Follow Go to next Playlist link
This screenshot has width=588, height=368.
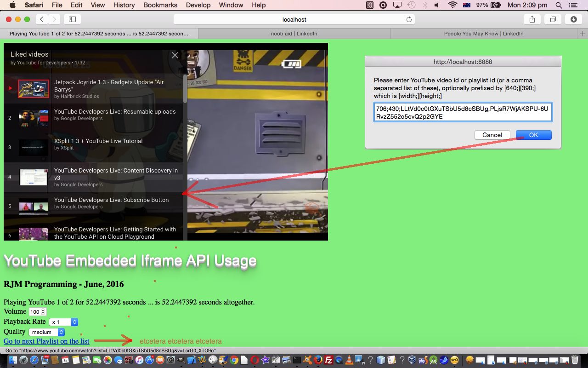[x=46, y=341]
